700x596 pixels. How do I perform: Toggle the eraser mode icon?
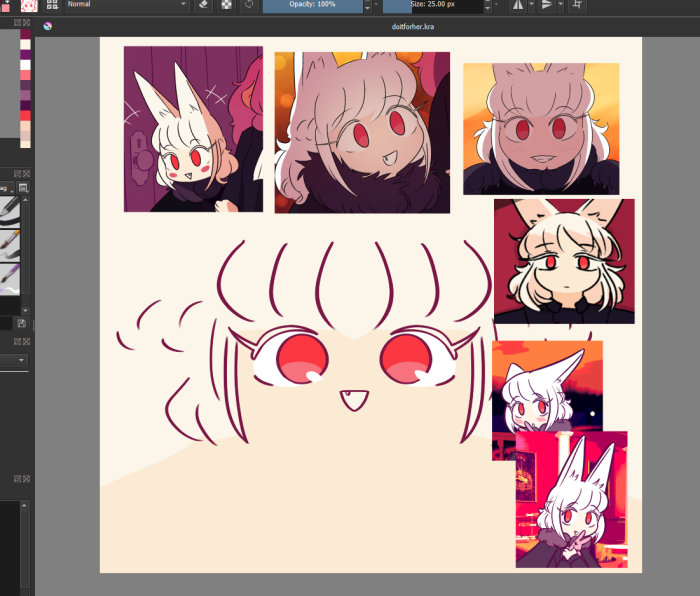pyautogui.click(x=203, y=5)
